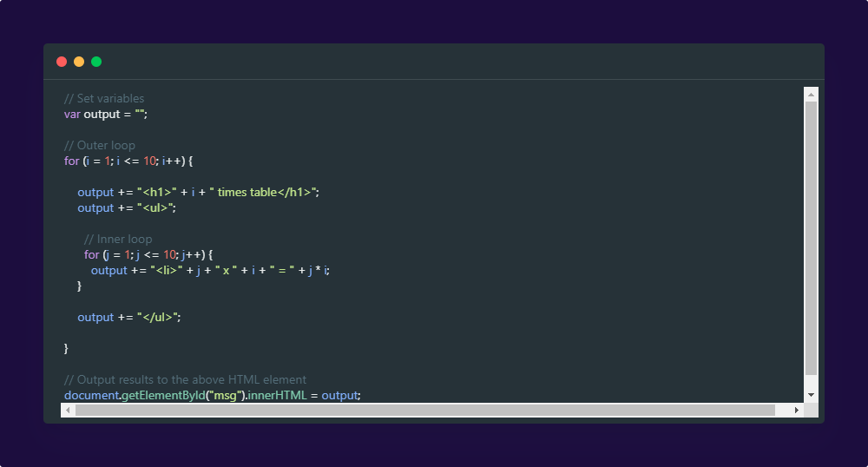This screenshot has height=467, width=868.
Task: Click the "document" word in last line
Action: tap(91, 396)
